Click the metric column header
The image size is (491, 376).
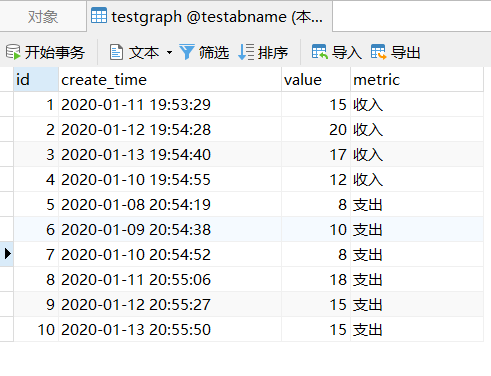click(x=417, y=79)
